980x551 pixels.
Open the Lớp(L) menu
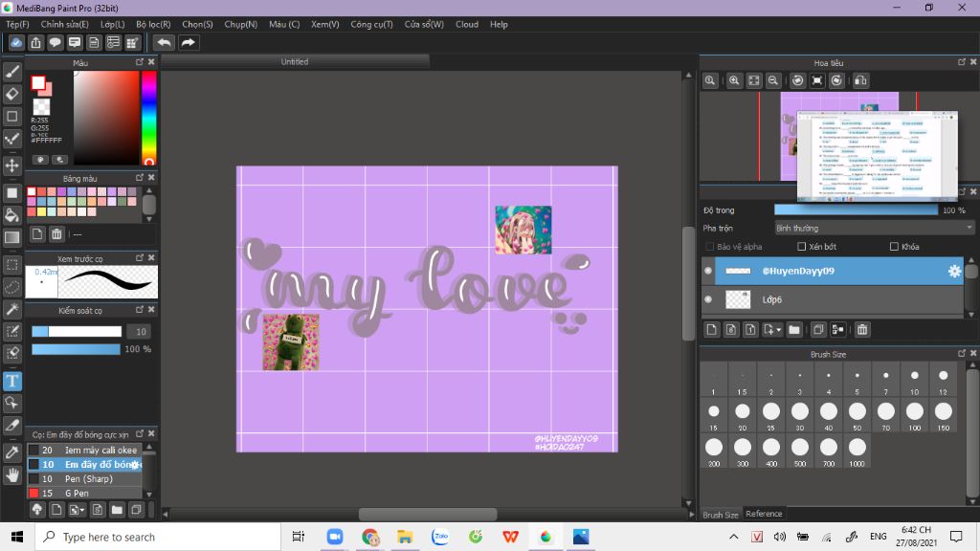click(113, 24)
